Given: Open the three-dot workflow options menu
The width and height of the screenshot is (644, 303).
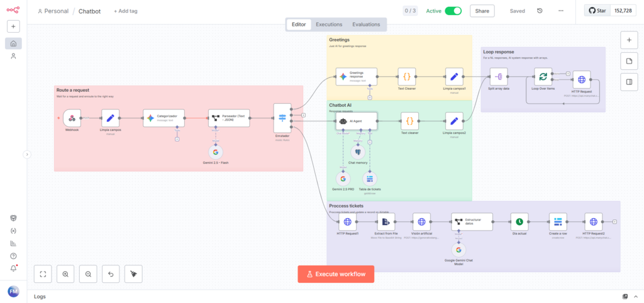Looking at the screenshot, I should point(561,11).
